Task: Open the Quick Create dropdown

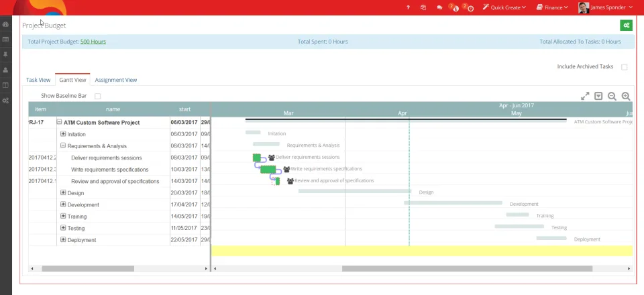Action: (x=504, y=7)
